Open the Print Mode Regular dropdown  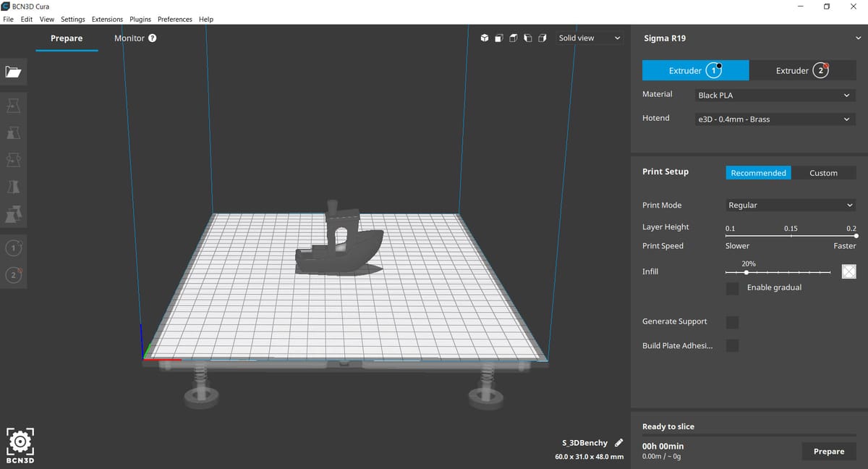pos(791,206)
